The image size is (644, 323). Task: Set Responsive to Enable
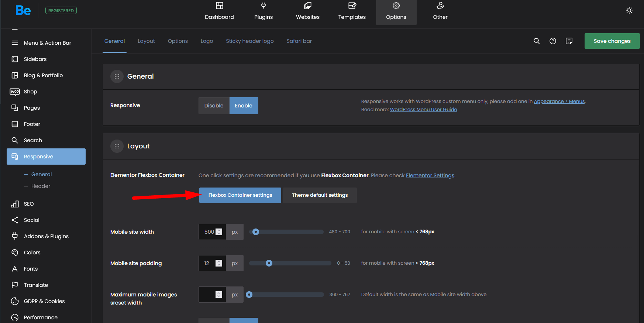tap(244, 106)
